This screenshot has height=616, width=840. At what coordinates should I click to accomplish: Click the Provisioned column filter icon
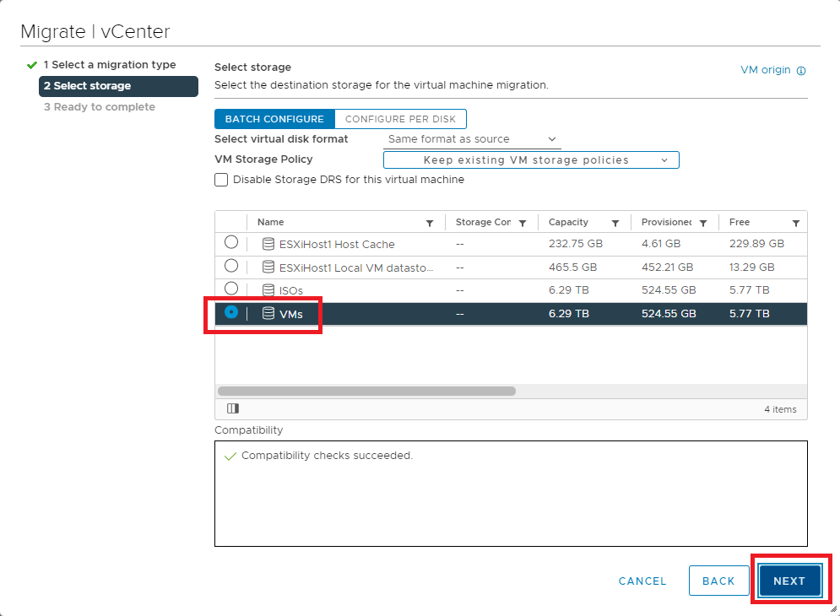pyautogui.click(x=703, y=223)
